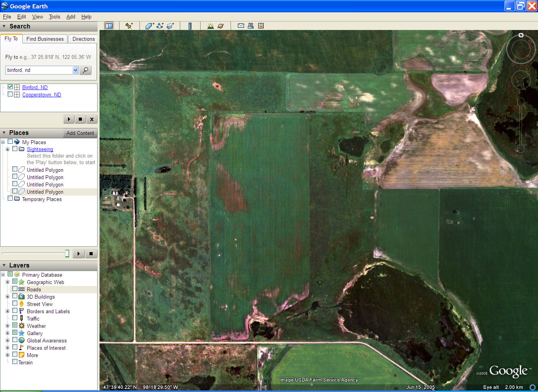Switch to Sky view planet icon
Image resolution: width=538 pixels, height=392 pixels.
[221, 26]
